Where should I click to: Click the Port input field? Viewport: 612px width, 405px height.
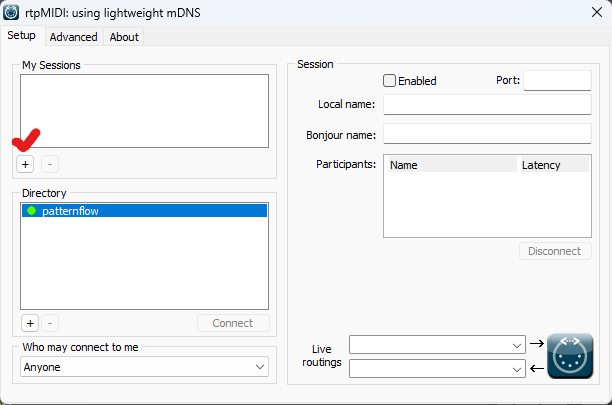(x=557, y=80)
